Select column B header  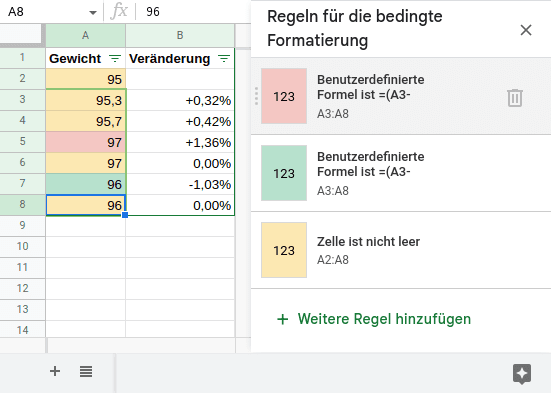coord(180,35)
